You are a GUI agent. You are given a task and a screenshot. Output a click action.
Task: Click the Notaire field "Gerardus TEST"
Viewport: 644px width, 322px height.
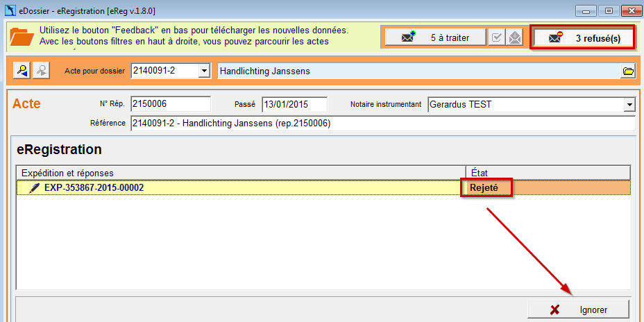click(x=525, y=105)
